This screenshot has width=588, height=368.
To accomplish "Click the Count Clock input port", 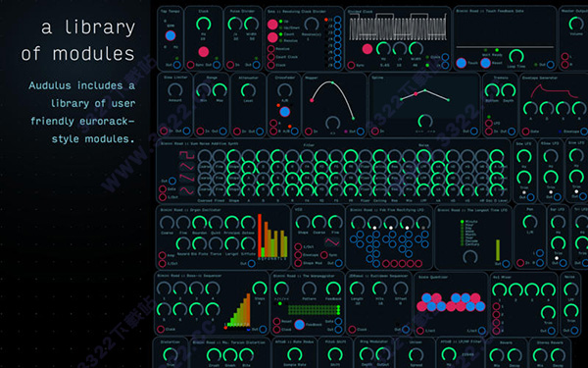I will [x=270, y=57].
